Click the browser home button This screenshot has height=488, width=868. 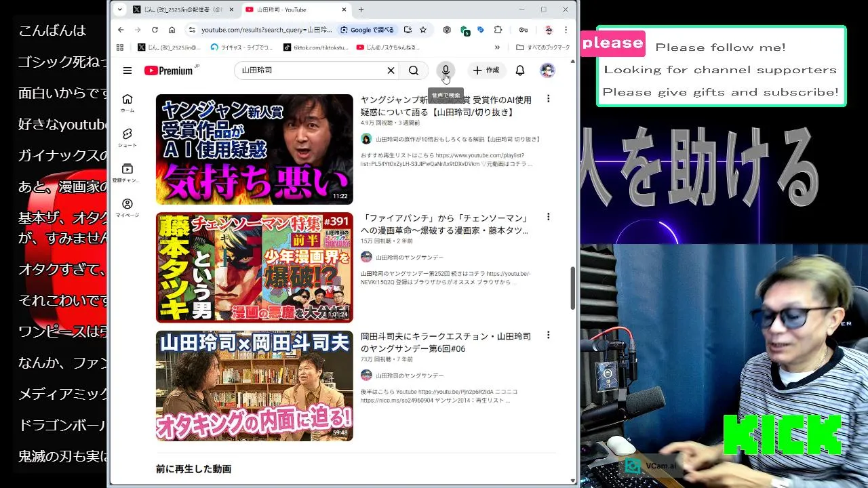172,30
